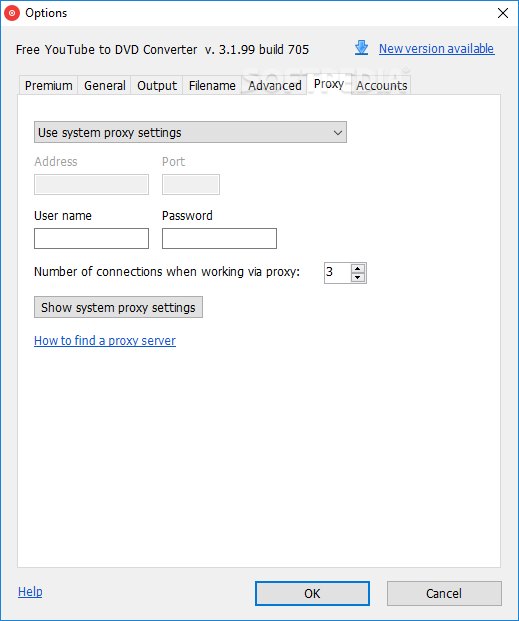Select the Filename tab
519x621 pixels.
pos(212,85)
